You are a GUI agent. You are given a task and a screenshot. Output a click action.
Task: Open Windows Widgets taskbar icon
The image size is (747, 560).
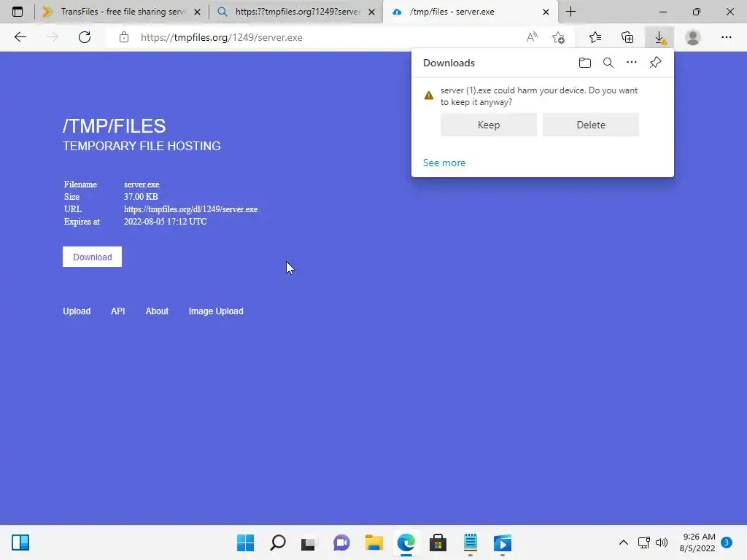click(x=20, y=542)
